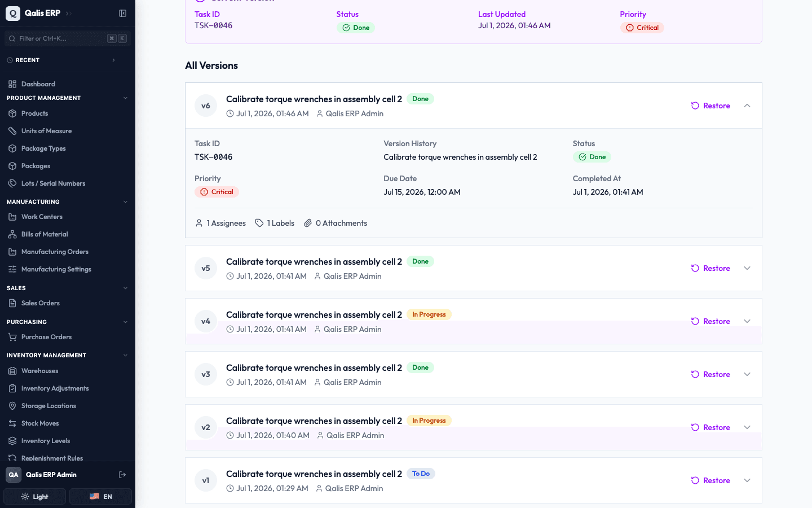Click the Work Centers factory icon

coord(12,217)
